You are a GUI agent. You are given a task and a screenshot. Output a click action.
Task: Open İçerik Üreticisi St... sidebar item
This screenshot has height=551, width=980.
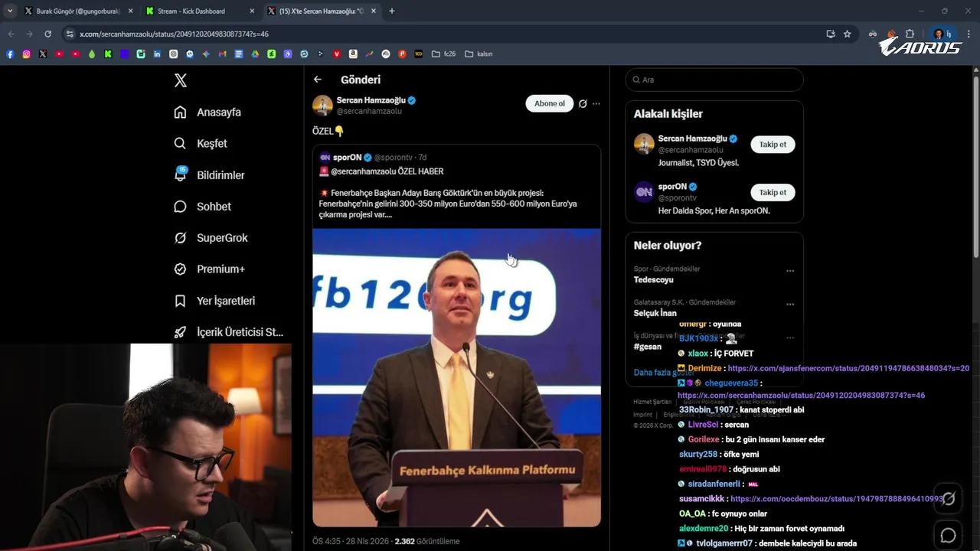point(229,332)
